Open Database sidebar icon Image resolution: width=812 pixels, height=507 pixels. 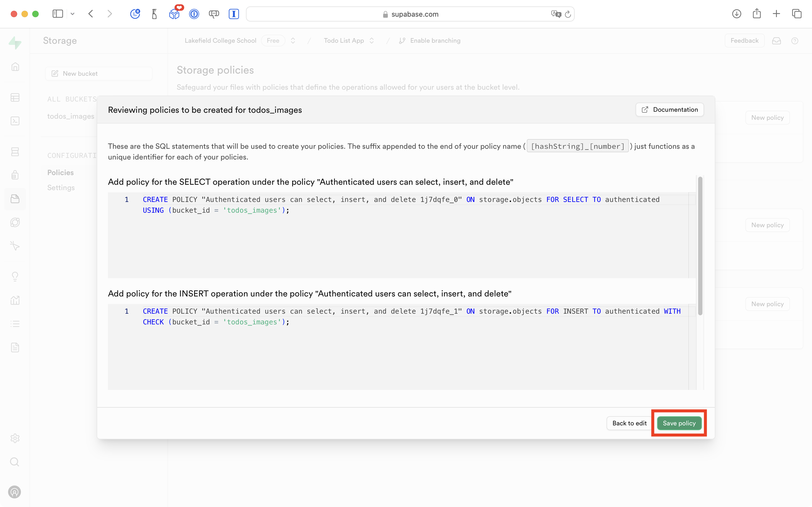[x=15, y=152]
